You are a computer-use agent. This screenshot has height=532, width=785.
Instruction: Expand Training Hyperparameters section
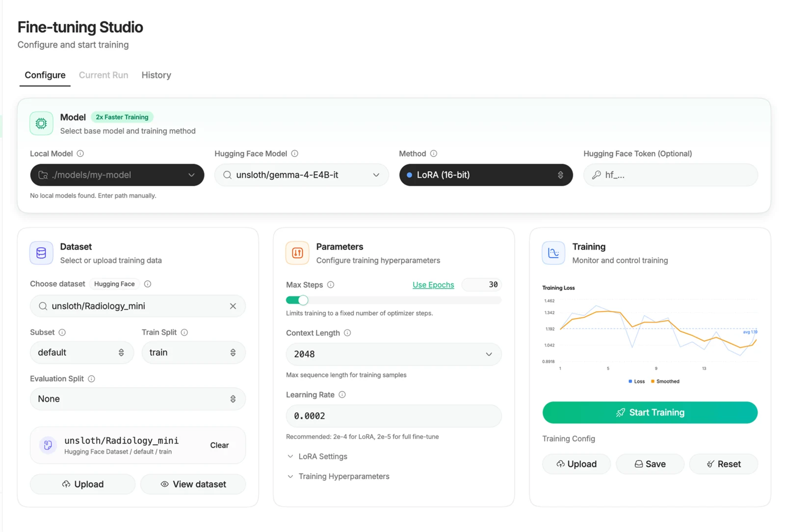pyautogui.click(x=339, y=477)
